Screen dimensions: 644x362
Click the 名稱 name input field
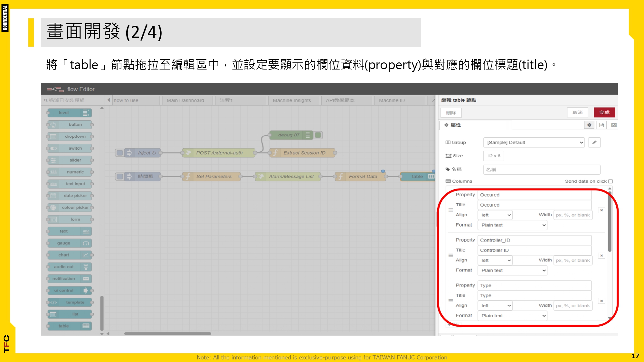click(x=542, y=170)
